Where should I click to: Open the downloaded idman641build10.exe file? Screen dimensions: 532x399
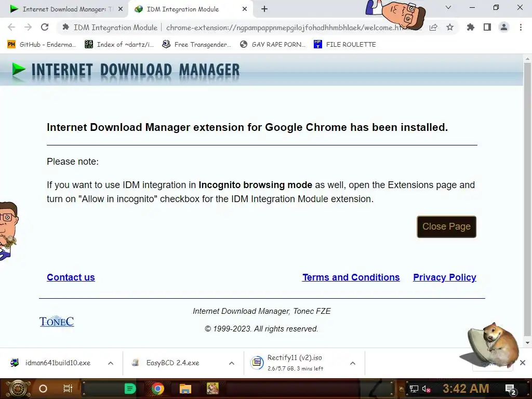tap(51, 363)
